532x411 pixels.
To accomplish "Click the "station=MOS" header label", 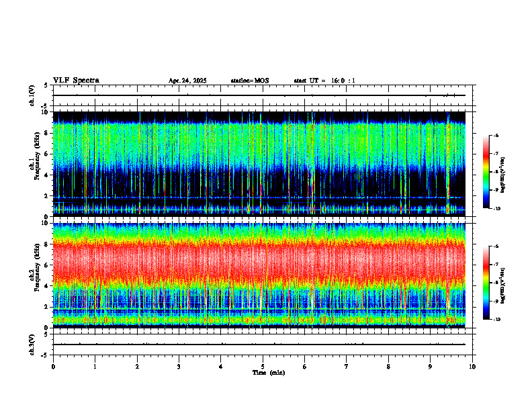I will pos(250,81).
